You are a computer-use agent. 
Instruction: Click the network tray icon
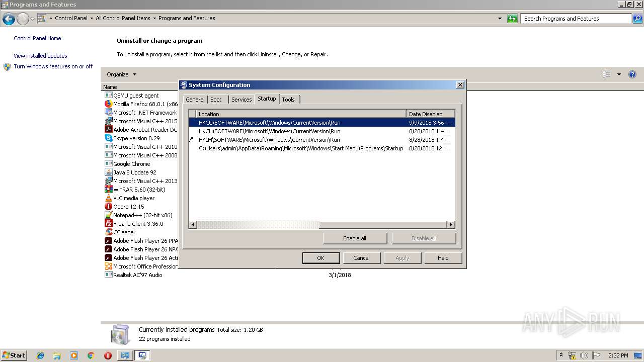(572, 355)
